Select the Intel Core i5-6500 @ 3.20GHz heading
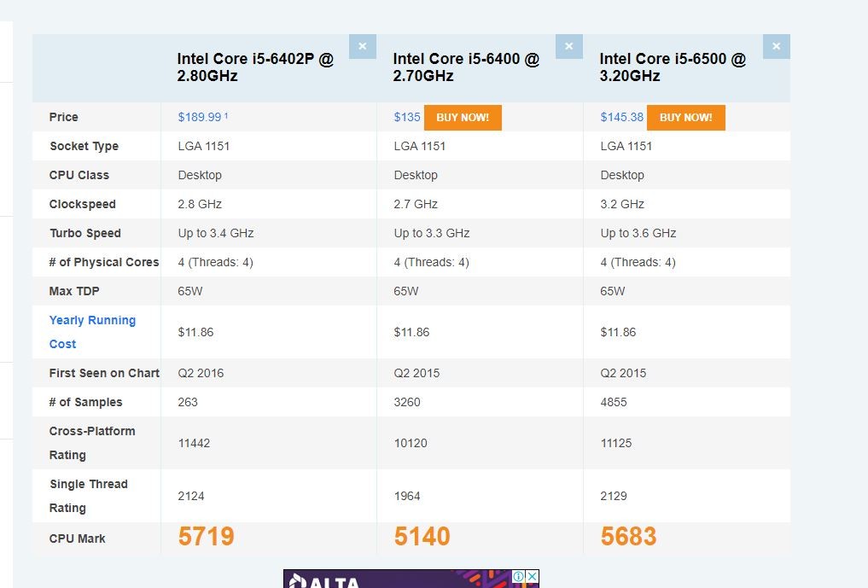868x588 pixels. click(x=673, y=67)
